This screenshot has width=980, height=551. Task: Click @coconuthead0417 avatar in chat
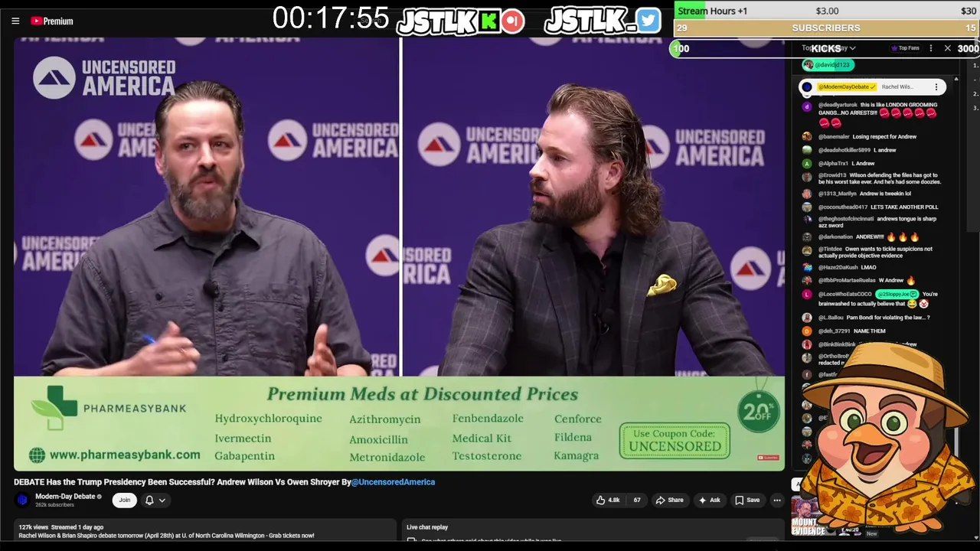pyautogui.click(x=807, y=207)
